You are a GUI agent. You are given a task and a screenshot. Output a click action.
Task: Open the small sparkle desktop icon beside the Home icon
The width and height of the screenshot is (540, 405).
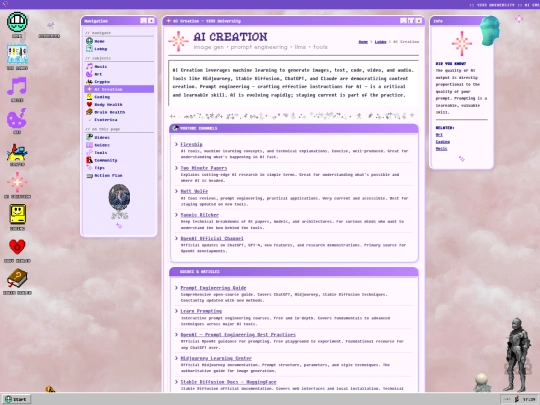(x=50, y=25)
